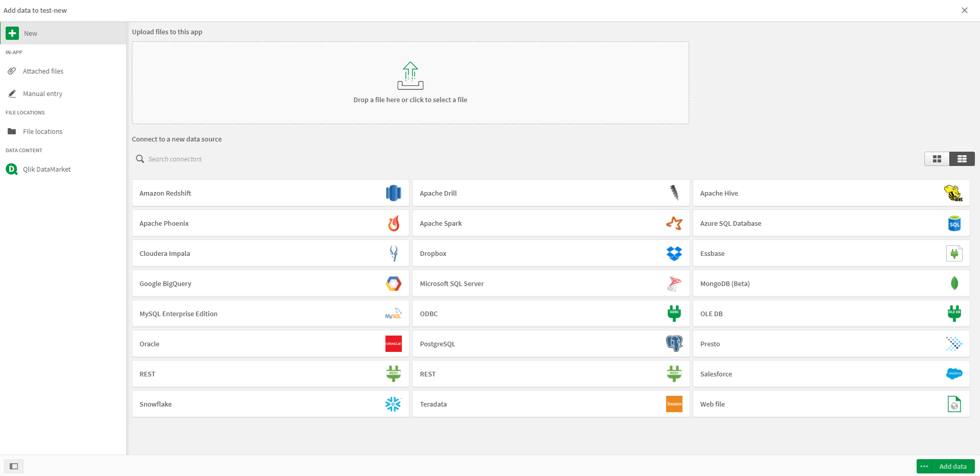Screen dimensions: 980x476
Task: Click the file drop zone to select a file
Action: pos(410,83)
